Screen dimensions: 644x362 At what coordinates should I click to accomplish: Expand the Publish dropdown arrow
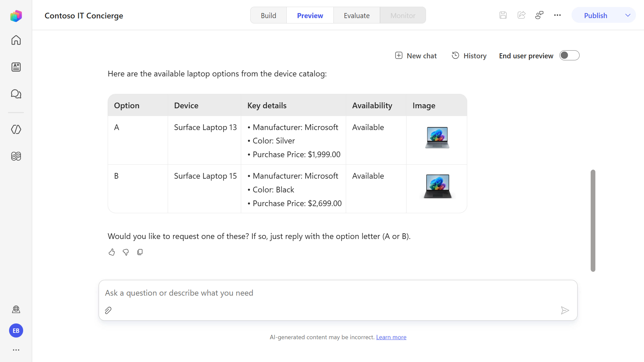click(628, 15)
